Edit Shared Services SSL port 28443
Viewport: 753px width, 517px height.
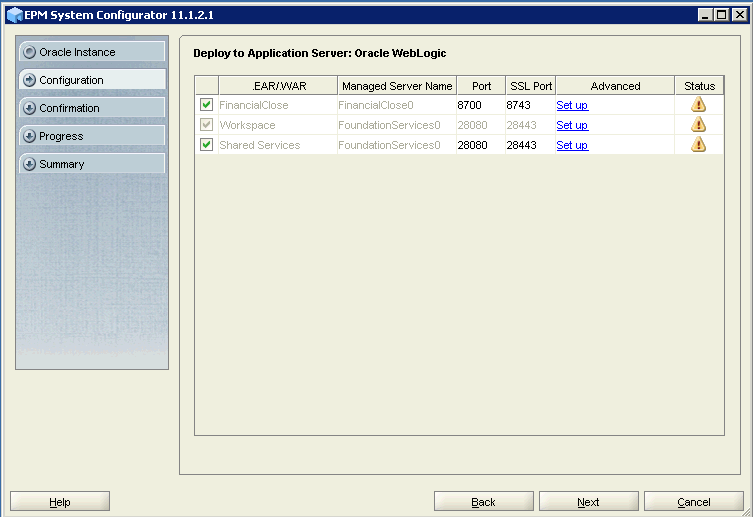(x=530, y=145)
